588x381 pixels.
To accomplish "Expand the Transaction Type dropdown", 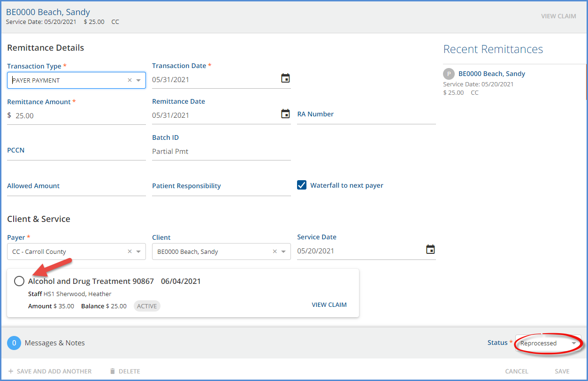I will tap(139, 80).
